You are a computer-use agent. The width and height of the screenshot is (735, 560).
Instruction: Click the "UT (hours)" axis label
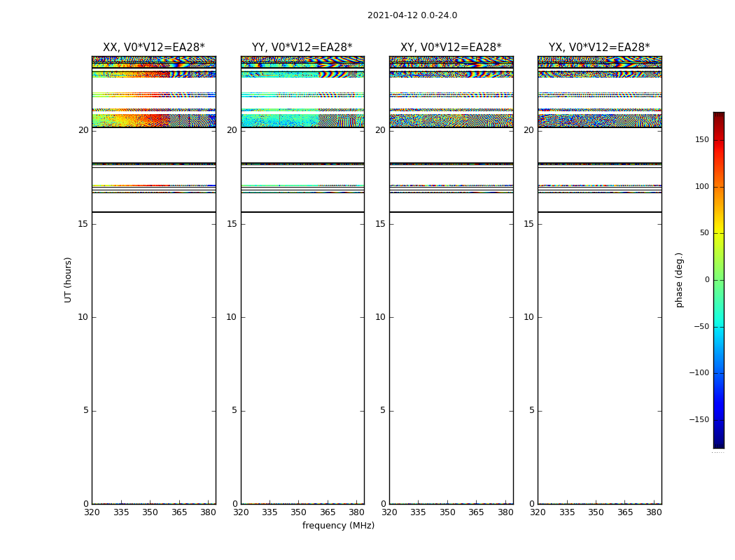click(x=68, y=280)
